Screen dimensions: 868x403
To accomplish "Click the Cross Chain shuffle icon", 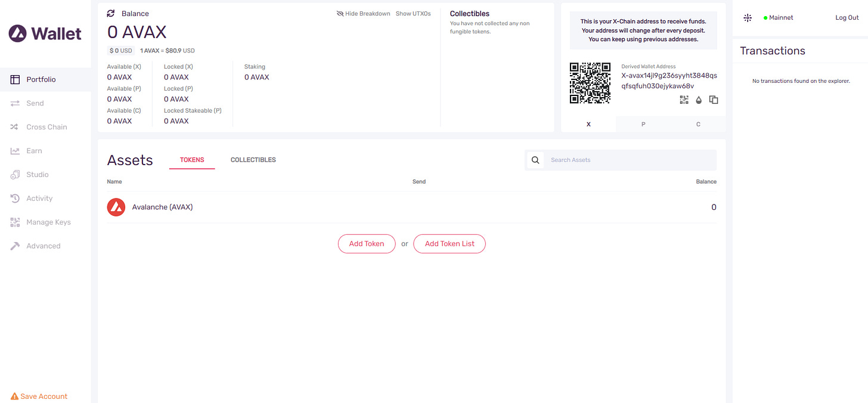I will click(15, 127).
